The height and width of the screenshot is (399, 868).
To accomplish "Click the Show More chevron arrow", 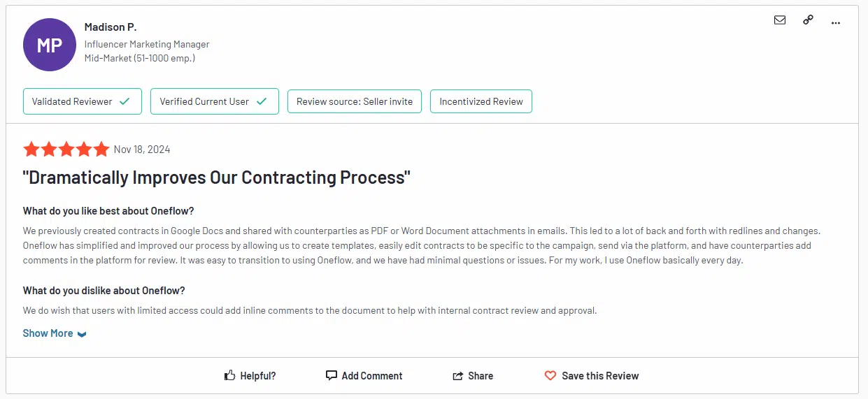I will 82,334.
